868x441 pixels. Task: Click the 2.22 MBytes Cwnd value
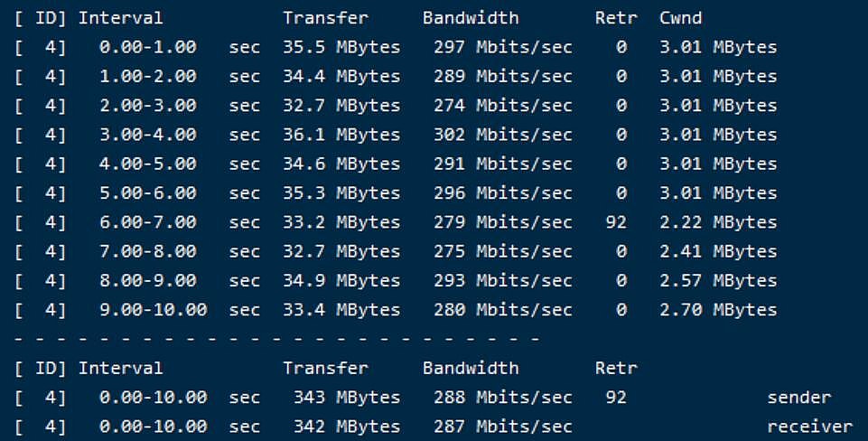pyautogui.click(x=718, y=222)
